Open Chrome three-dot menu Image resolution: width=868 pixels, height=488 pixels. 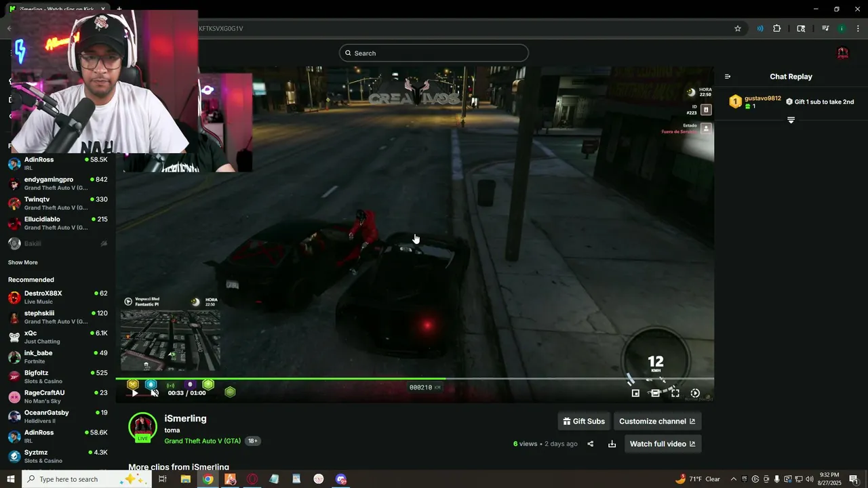[x=858, y=28]
